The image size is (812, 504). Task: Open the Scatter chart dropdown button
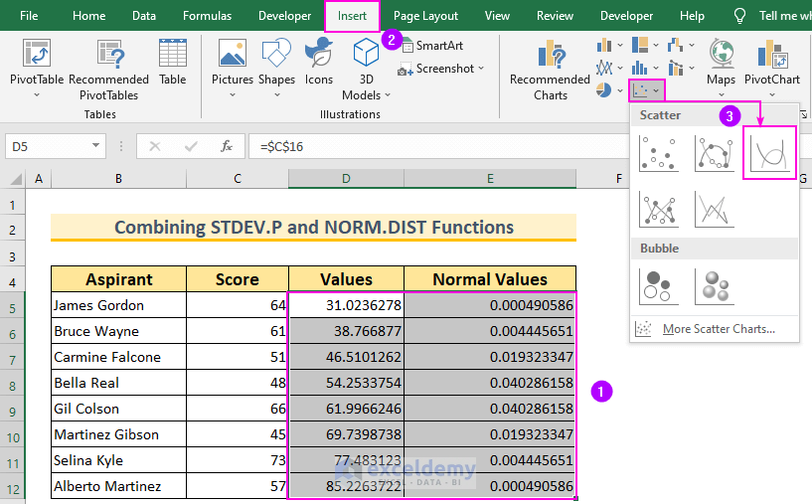(646, 90)
